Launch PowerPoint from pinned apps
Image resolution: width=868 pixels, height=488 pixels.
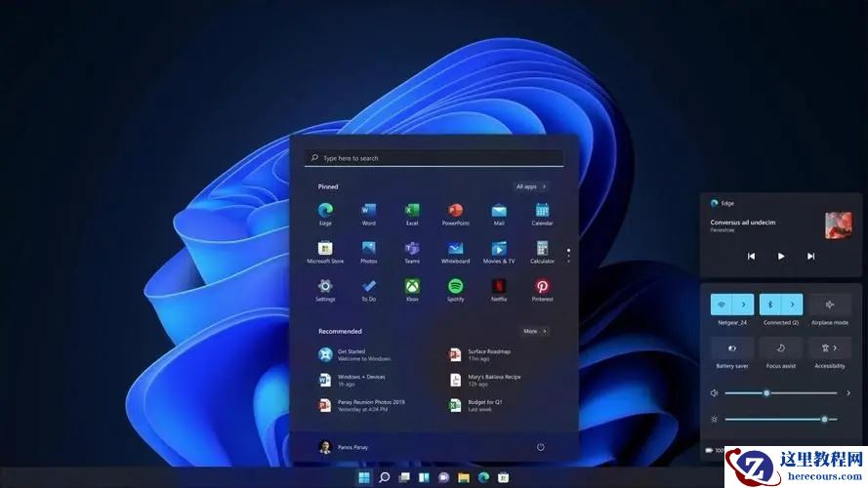tap(456, 214)
